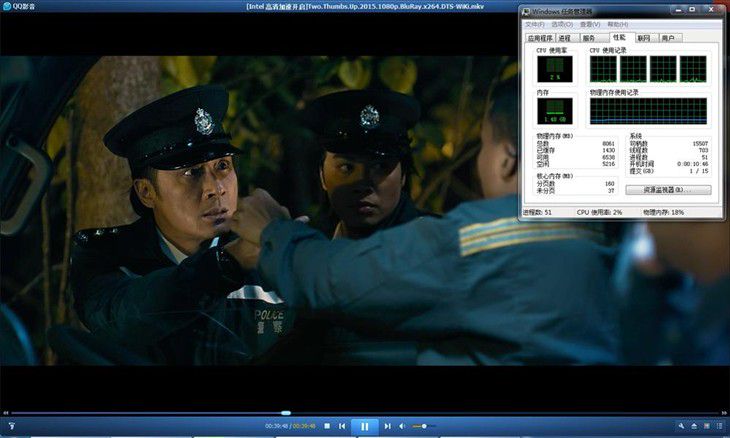Click the 提交 value 1 / 15
The width and height of the screenshot is (730, 438).
(699, 171)
